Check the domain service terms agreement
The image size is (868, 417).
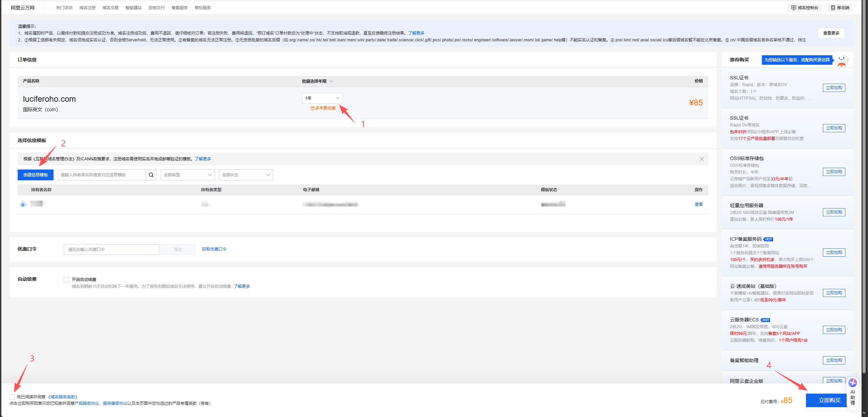12,397
